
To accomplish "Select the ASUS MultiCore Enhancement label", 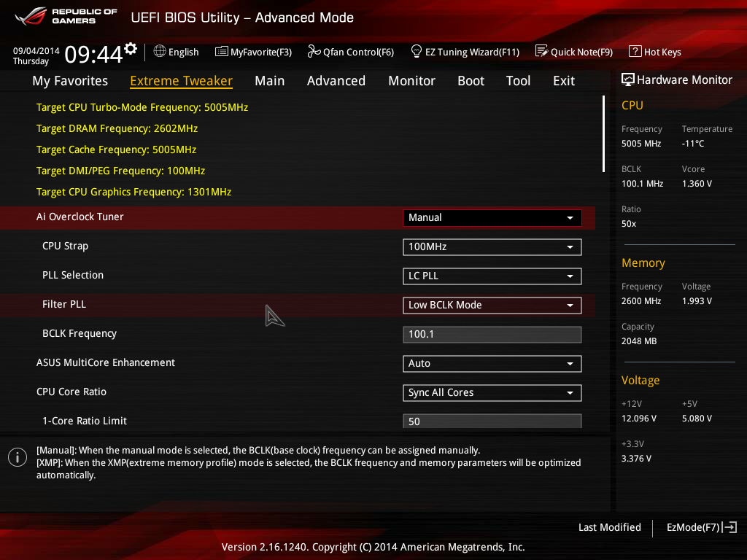I will click(x=106, y=362).
